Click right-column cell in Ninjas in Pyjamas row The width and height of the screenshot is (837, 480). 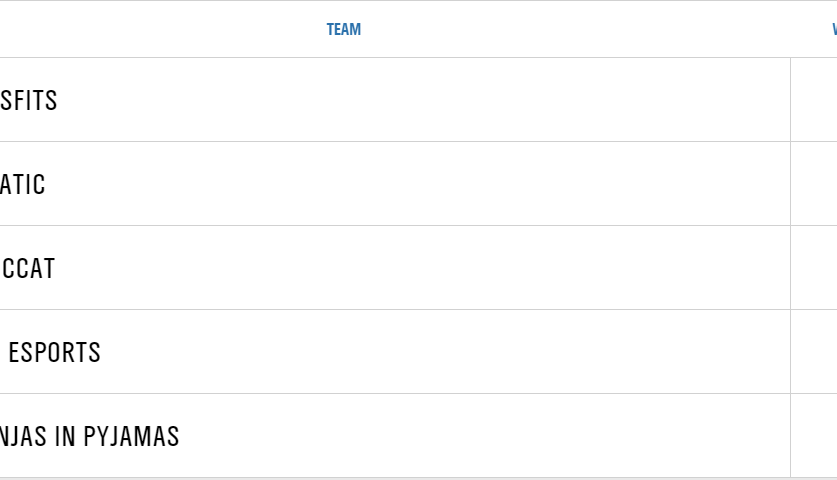814,436
